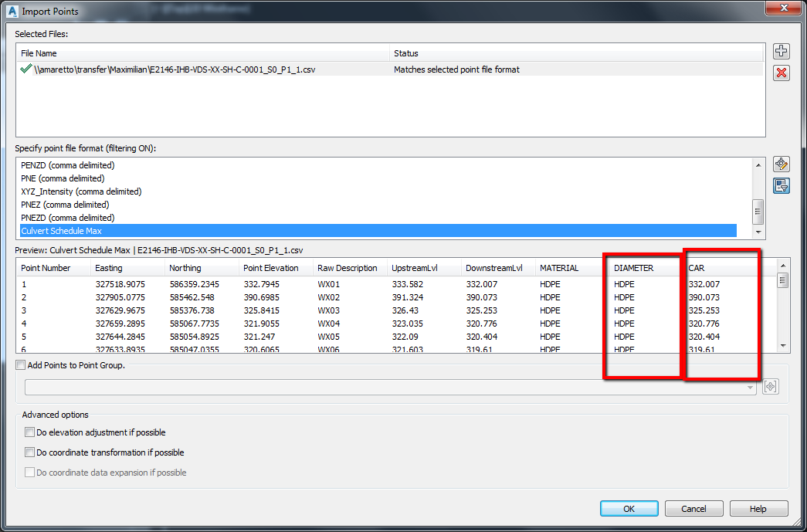Click the green checkmark beside the CSV file
This screenshot has height=532, width=807.
pos(25,69)
